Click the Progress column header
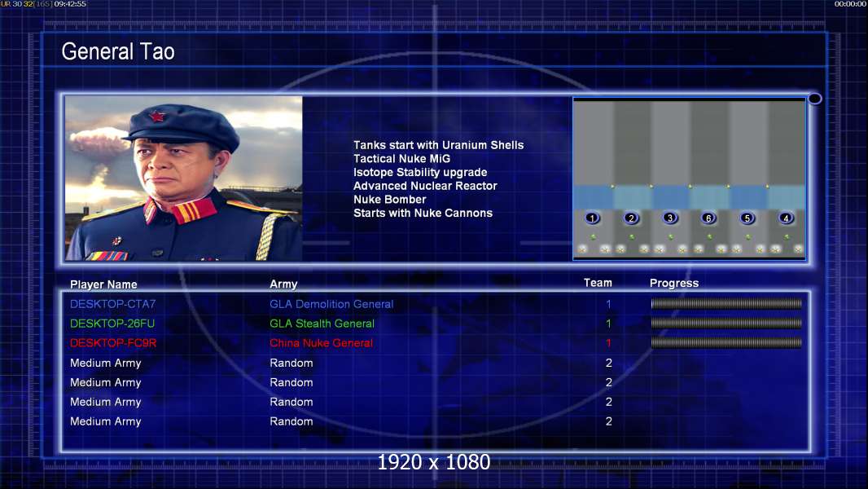 [x=674, y=283]
